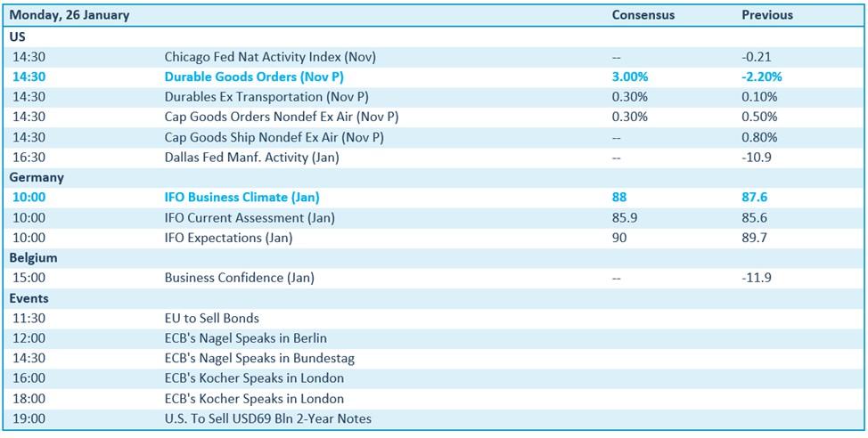
Task: Select Cap Goods Ship Nondef Ex Air
Action: tap(274, 137)
